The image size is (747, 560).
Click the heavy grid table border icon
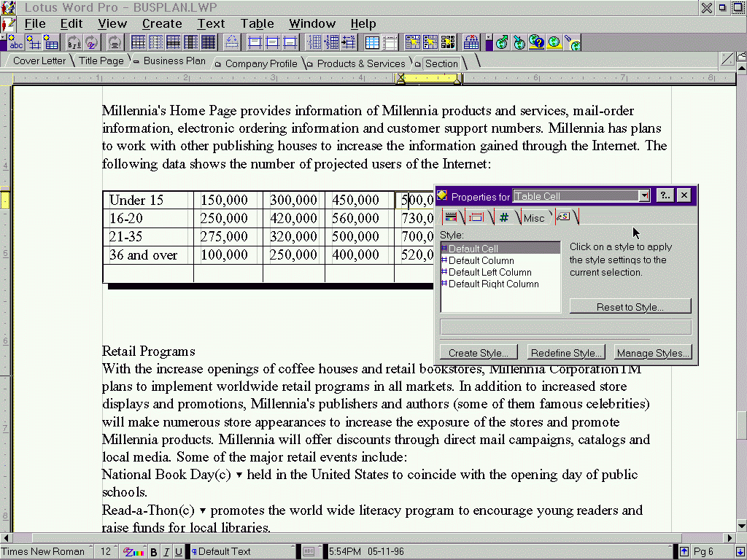pos(208,43)
